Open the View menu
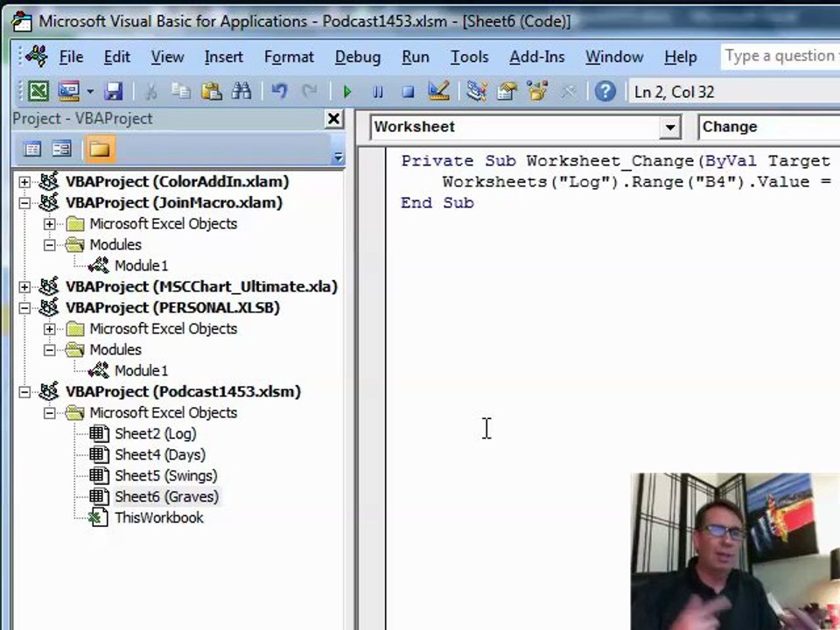This screenshot has width=840, height=630. pyautogui.click(x=167, y=57)
